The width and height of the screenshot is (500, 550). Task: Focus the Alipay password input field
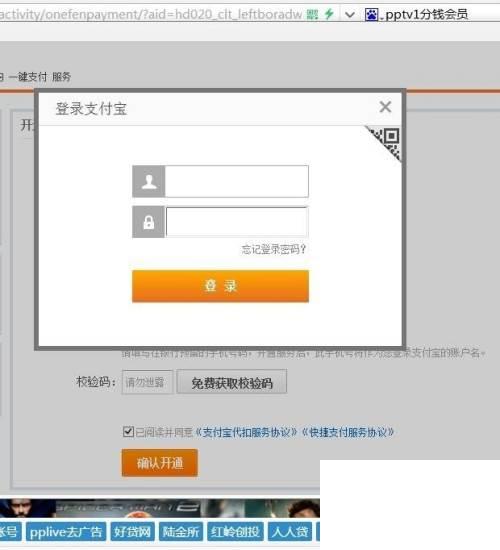[237, 222]
